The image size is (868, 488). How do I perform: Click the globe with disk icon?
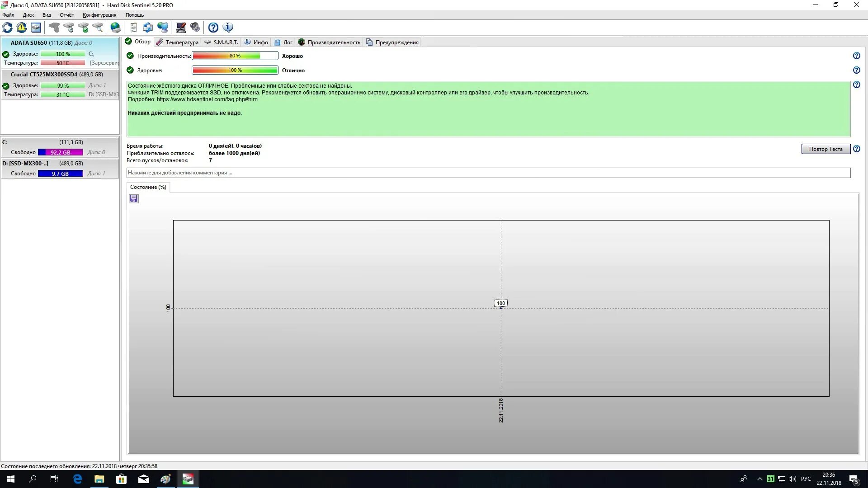(x=116, y=28)
